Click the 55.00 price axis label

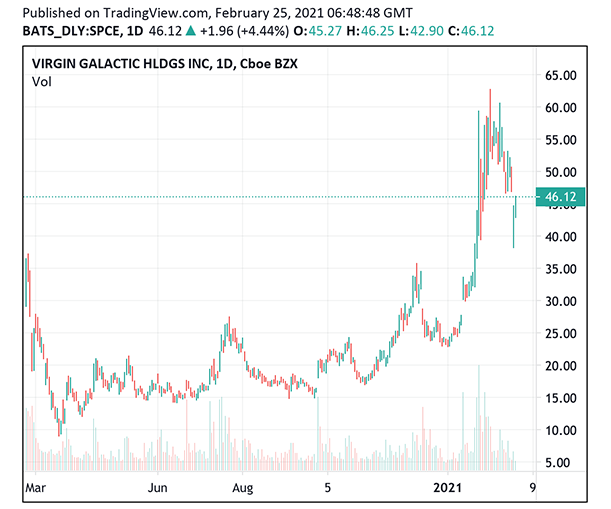point(561,140)
